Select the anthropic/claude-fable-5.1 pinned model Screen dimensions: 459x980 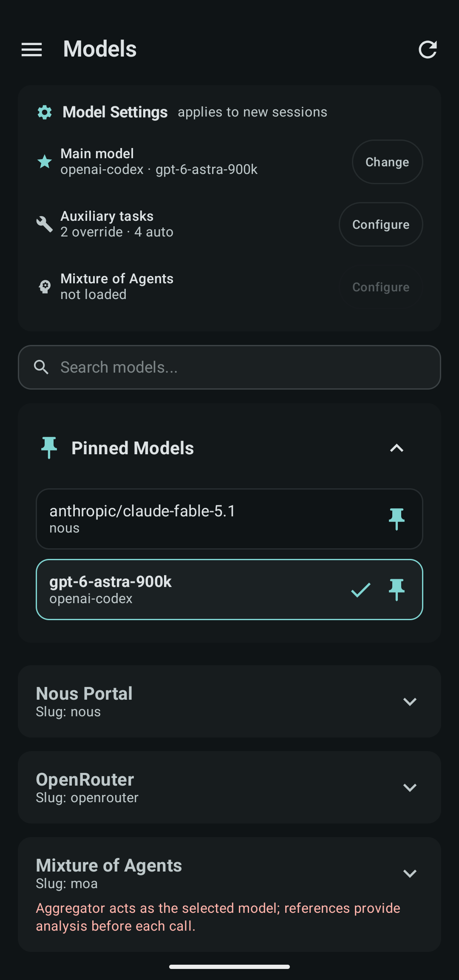[229, 519]
